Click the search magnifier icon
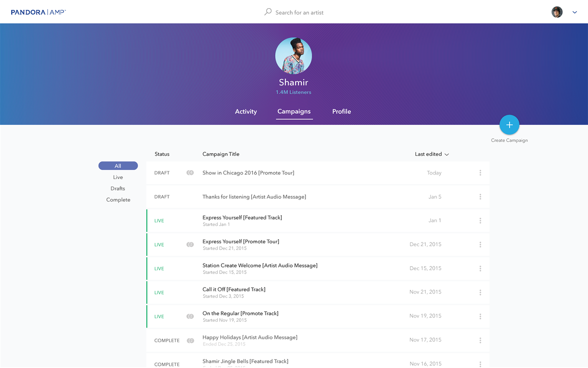 click(268, 12)
